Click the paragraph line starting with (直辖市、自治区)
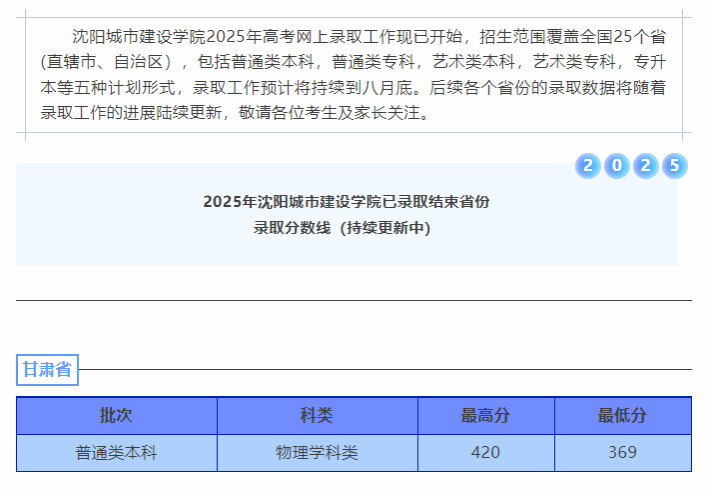The image size is (710, 494). [353, 62]
